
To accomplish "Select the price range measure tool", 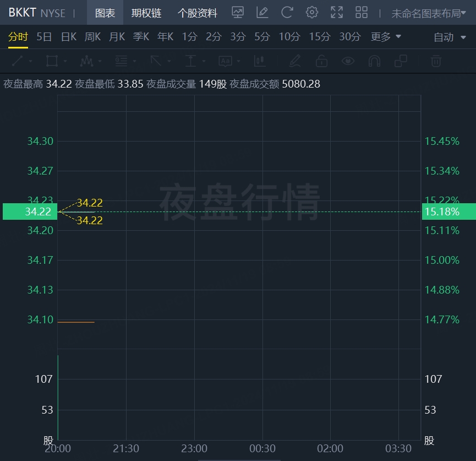I will (190, 61).
